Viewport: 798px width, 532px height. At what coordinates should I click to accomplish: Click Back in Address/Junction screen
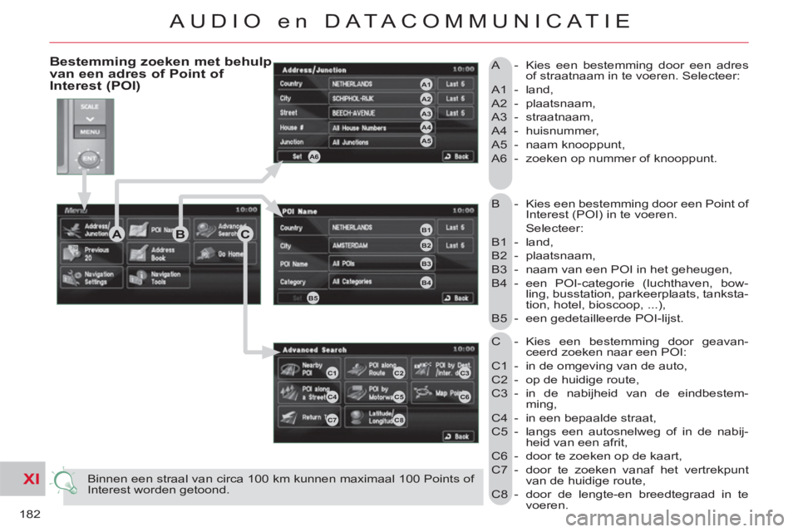tap(457, 156)
